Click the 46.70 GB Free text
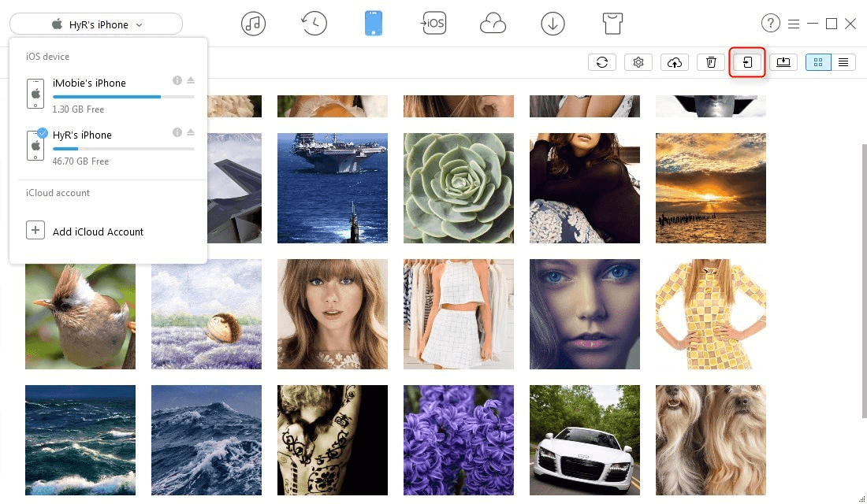The height and width of the screenshot is (504, 867). click(80, 161)
